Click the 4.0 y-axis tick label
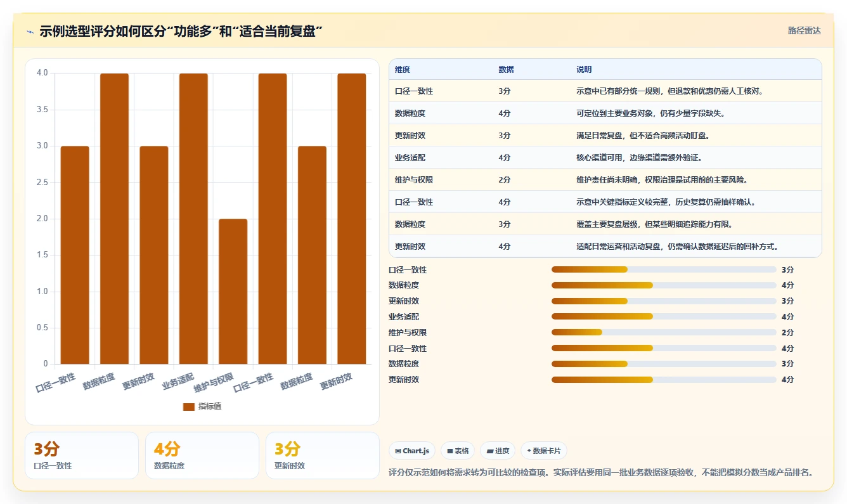 coord(42,73)
